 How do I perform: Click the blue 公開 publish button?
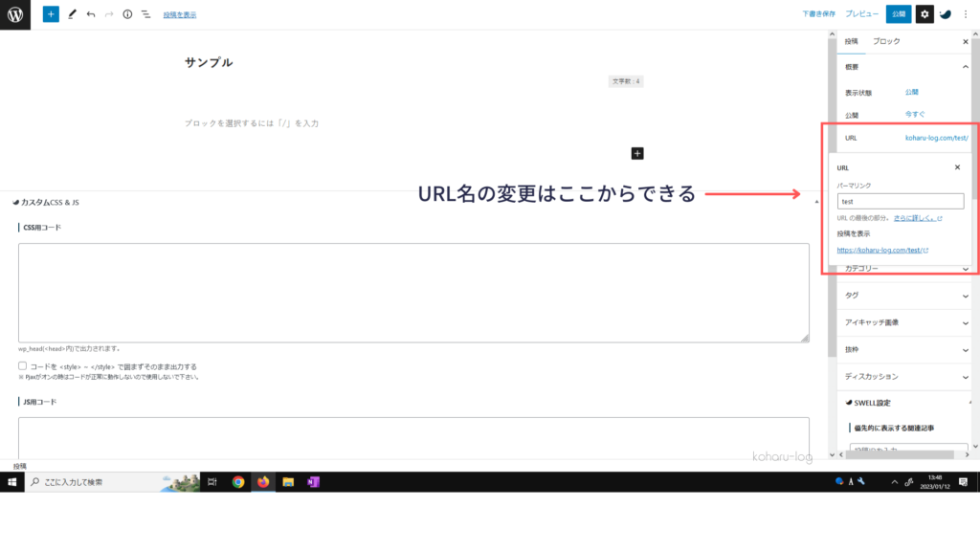point(898,13)
